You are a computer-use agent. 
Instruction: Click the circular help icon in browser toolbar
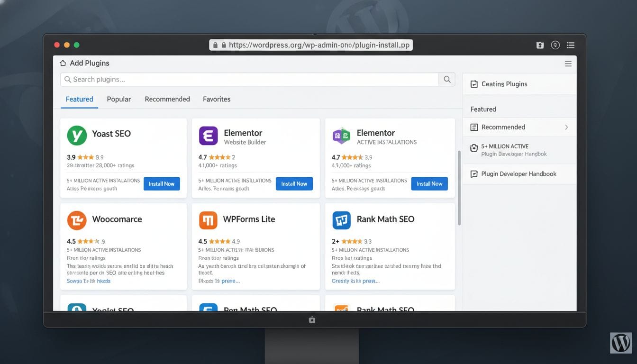555,45
